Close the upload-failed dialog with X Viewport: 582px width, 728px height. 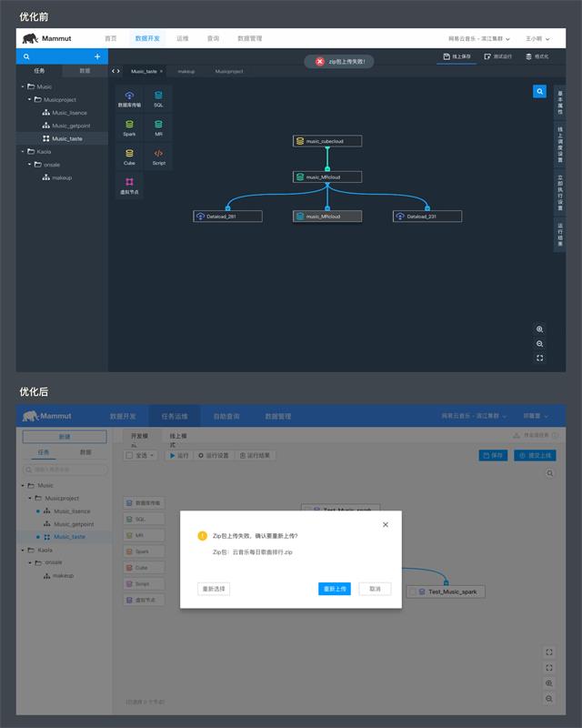[386, 525]
